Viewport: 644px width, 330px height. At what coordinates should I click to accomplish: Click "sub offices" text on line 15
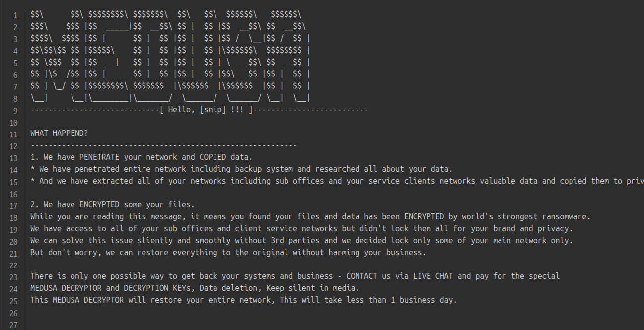tap(294, 181)
